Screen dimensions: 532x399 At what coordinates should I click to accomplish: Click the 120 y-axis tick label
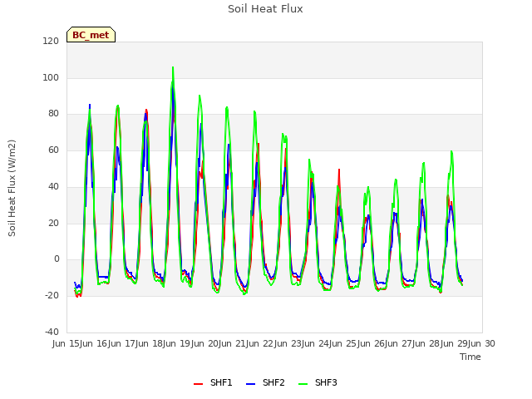tap(51, 41)
